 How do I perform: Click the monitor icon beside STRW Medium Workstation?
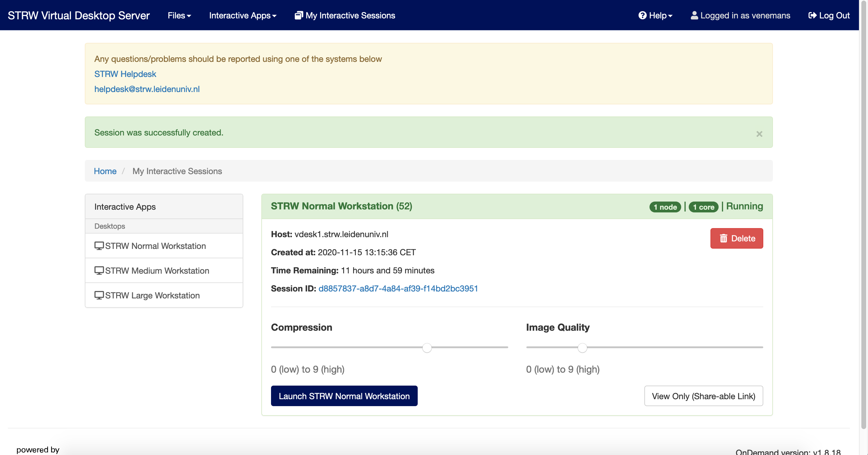tap(99, 270)
